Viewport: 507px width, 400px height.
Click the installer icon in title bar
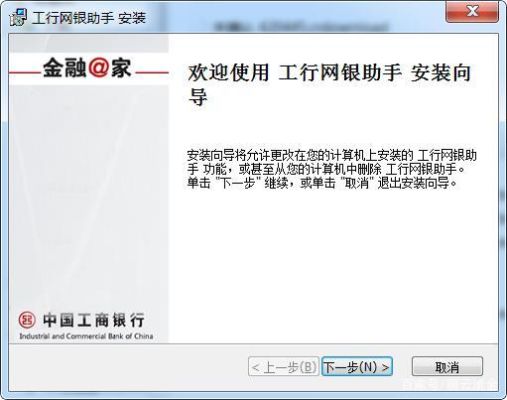[18, 17]
